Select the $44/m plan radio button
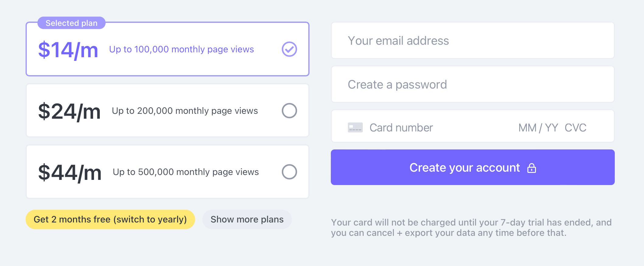Screen dimensions: 644x266 pos(290,172)
